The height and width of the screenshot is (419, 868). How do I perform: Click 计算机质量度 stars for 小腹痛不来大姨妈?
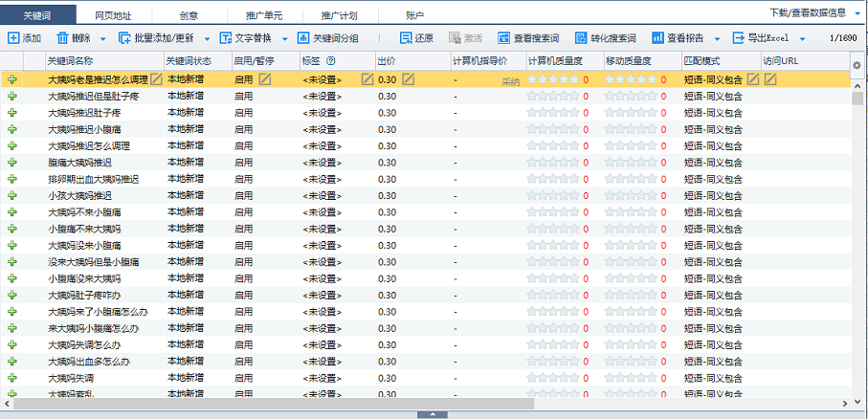(553, 230)
